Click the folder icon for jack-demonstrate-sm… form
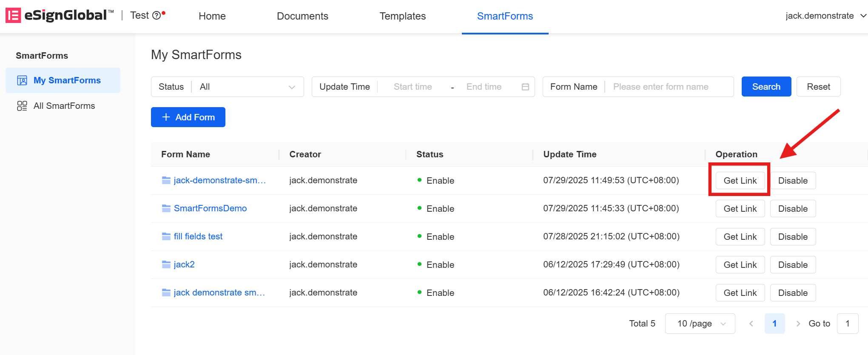The height and width of the screenshot is (355, 868). pyautogui.click(x=166, y=180)
